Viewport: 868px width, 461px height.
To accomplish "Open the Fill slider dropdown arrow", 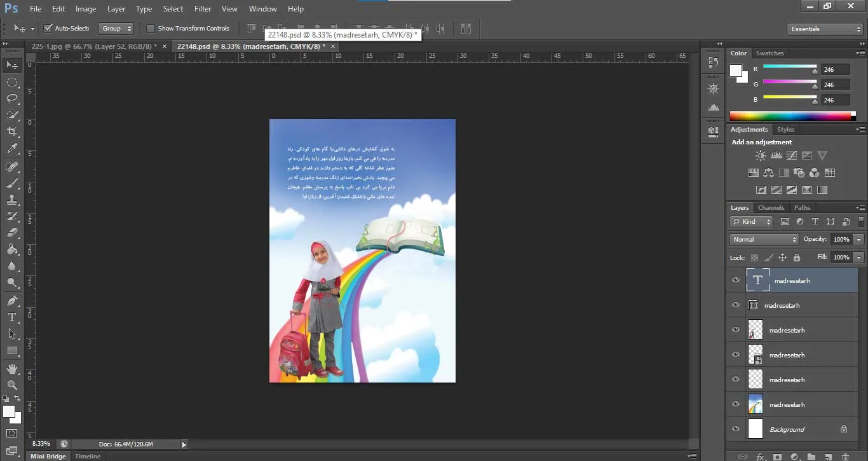I will tap(859, 258).
